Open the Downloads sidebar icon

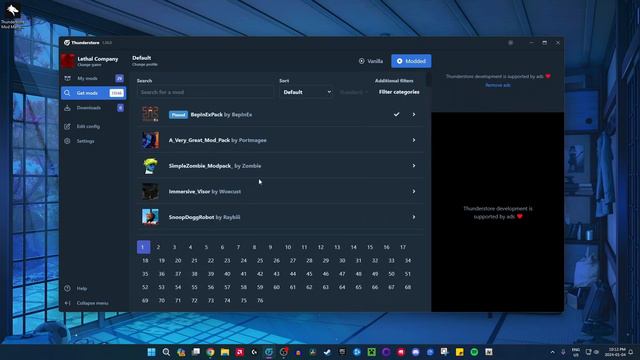67,108
